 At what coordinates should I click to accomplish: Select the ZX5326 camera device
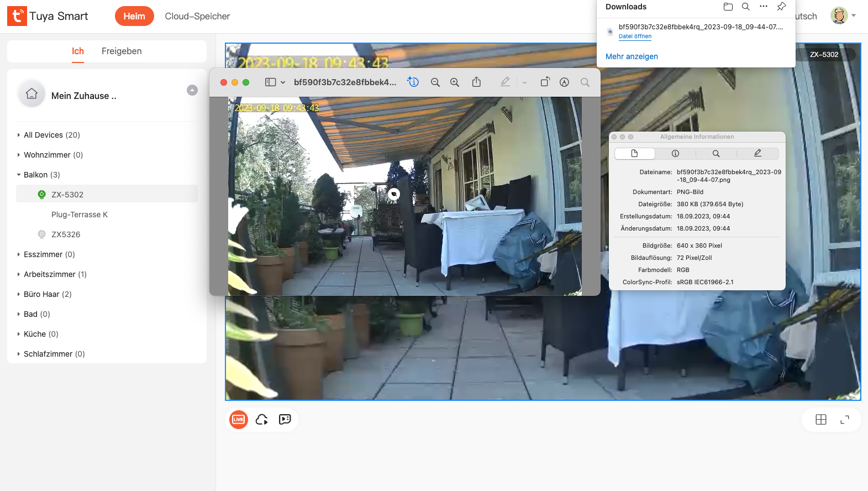coord(66,234)
